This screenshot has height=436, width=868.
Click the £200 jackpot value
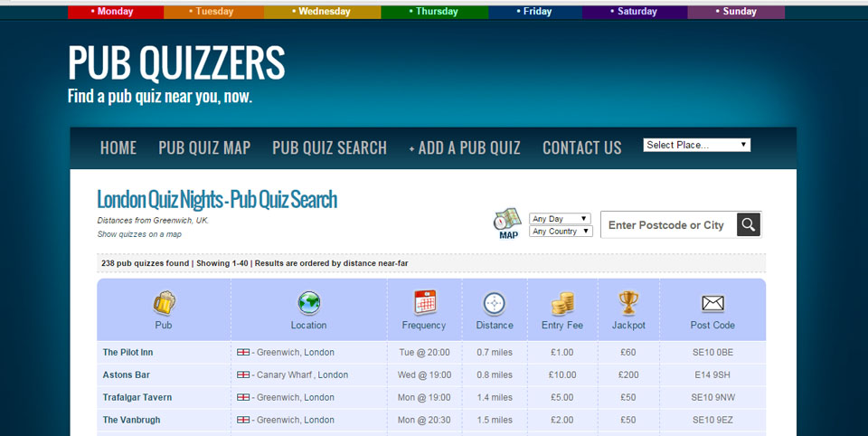tap(628, 375)
